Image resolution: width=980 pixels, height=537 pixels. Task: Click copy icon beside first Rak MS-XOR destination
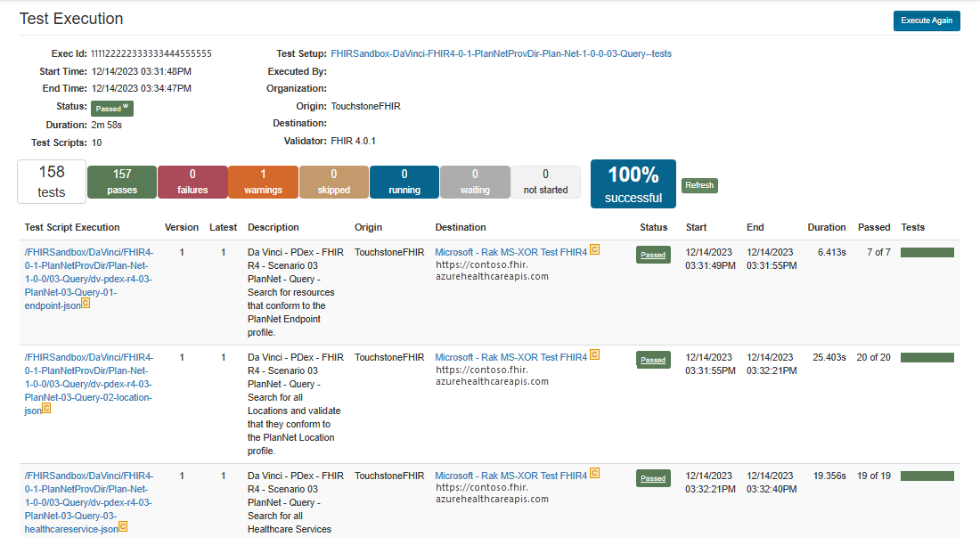594,249
